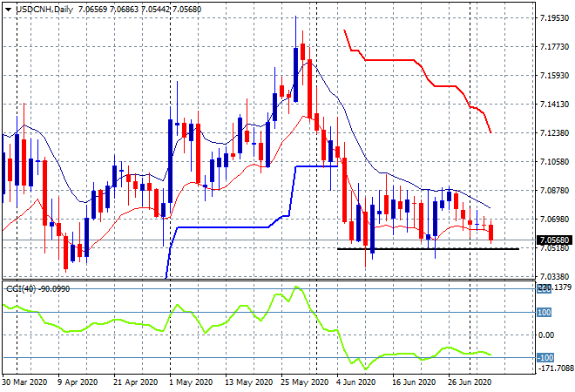Click the 9 Apr 2020 date label
575x392 pixels.
[78, 382]
